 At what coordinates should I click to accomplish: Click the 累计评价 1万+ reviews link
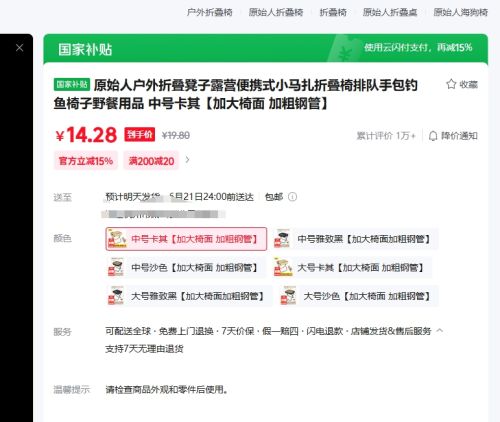click(386, 136)
